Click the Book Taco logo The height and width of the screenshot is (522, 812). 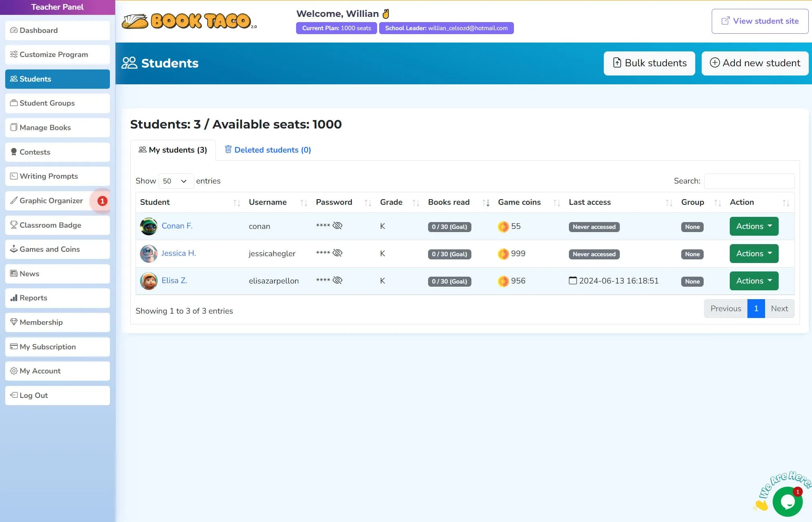[189, 21]
